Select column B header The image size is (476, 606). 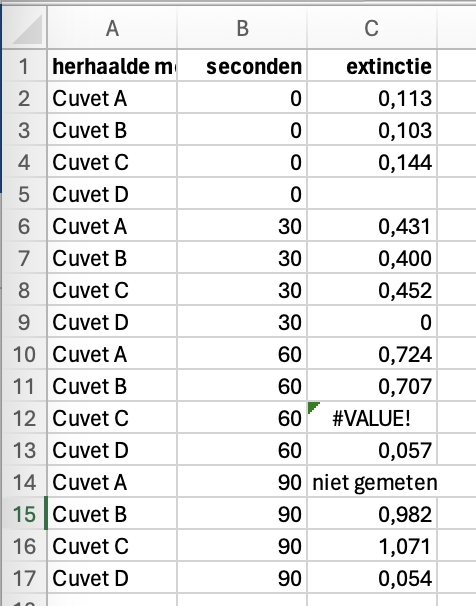242,28
